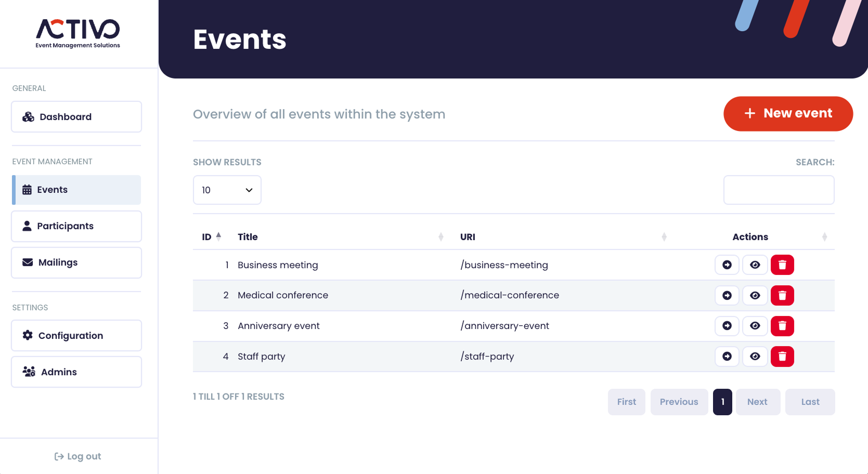Open the Show Results dropdown
Image resolution: width=868 pixels, height=474 pixels.
tap(227, 190)
